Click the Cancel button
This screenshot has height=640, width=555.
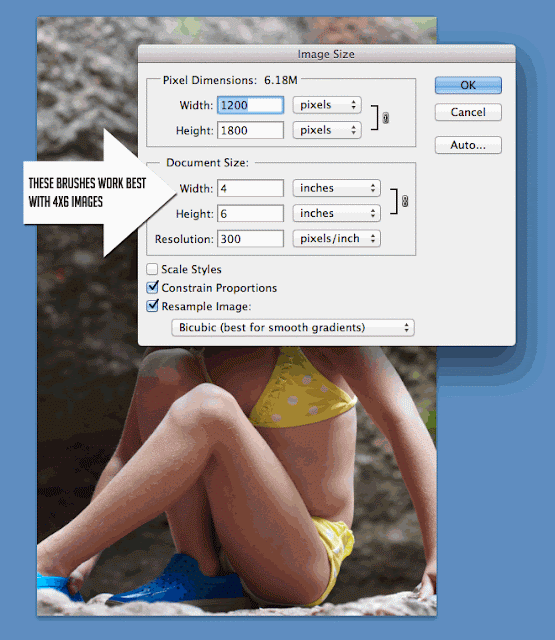pos(468,112)
